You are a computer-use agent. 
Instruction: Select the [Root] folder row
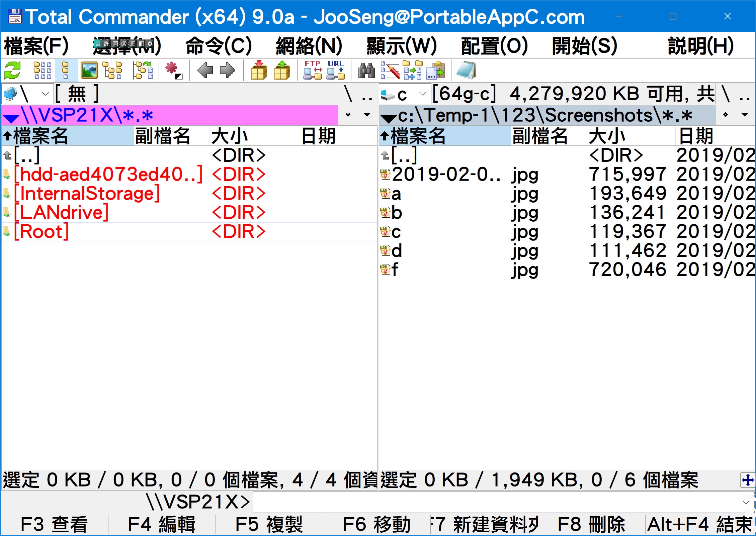189,231
